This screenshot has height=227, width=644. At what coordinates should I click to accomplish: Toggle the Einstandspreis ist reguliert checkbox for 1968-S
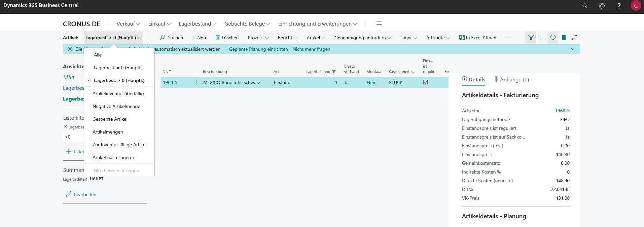(425, 82)
